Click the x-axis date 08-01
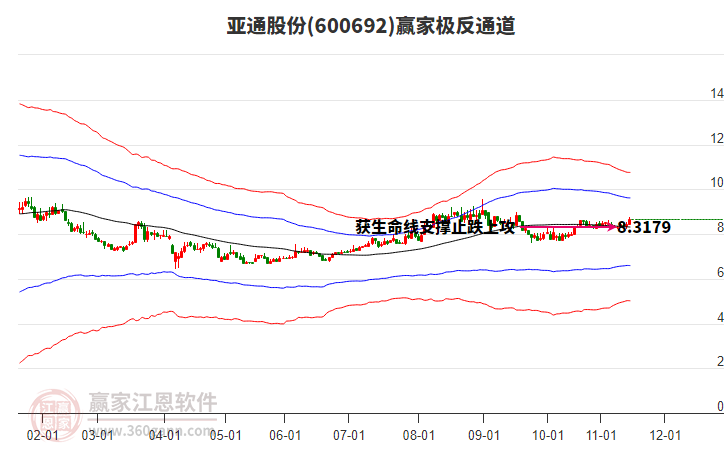 [x=419, y=436]
